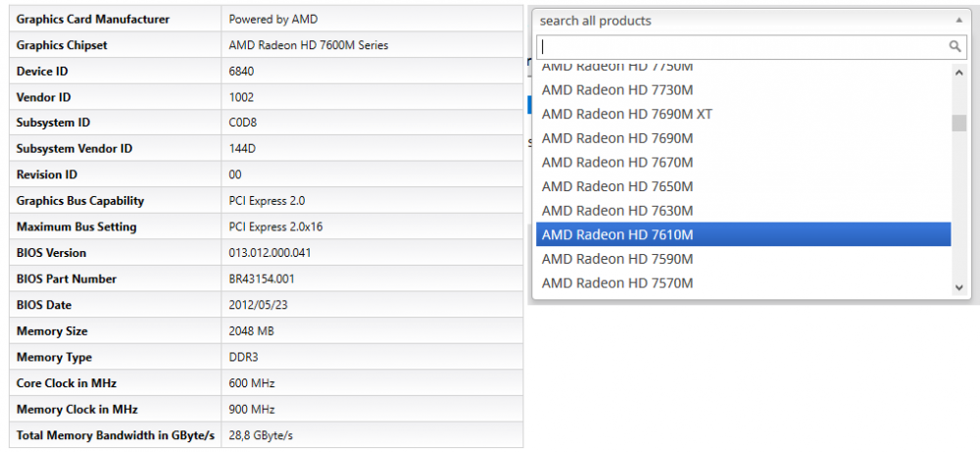Click the Memory Size value 2048 MB

[x=251, y=330]
